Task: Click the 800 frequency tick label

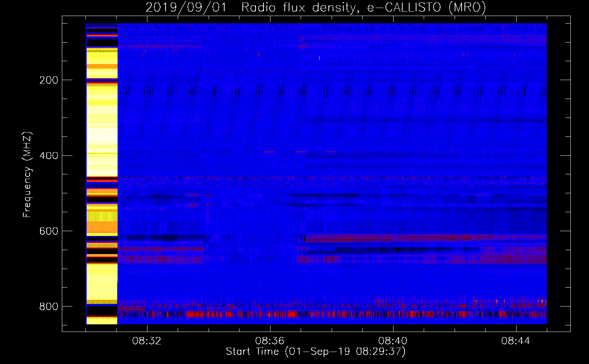Action: pyautogui.click(x=49, y=306)
